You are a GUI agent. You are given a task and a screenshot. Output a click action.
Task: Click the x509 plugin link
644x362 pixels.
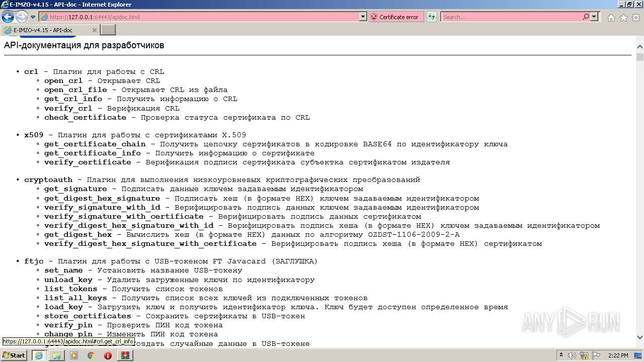click(34, 135)
